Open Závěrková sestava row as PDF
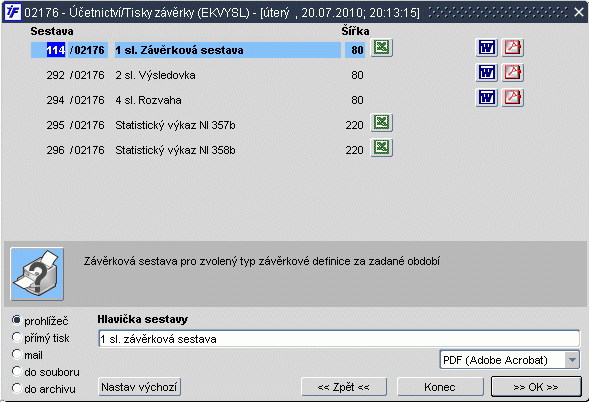This screenshot has width=589, height=402. pyautogui.click(x=513, y=48)
